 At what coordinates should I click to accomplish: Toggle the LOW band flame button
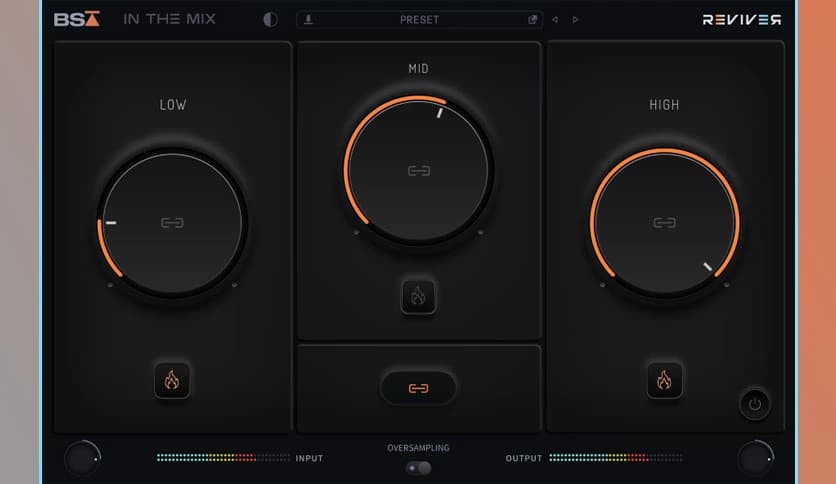point(172,381)
